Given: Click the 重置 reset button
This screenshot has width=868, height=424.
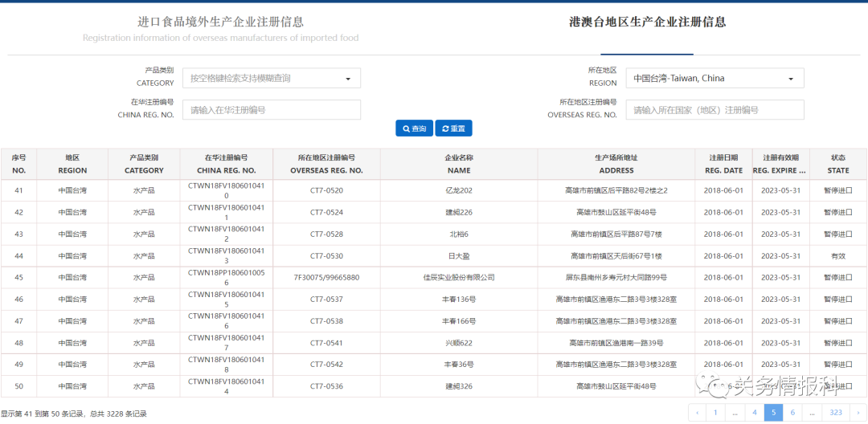Looking at the screenshot, I should point(454,128).
